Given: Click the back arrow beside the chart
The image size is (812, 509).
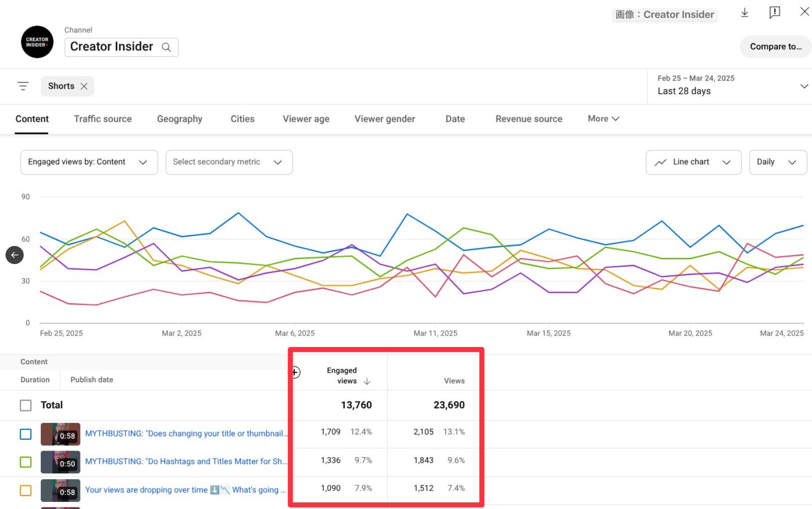Looking at the screenshot, I should pyautogui.click(x=15, y=255).
